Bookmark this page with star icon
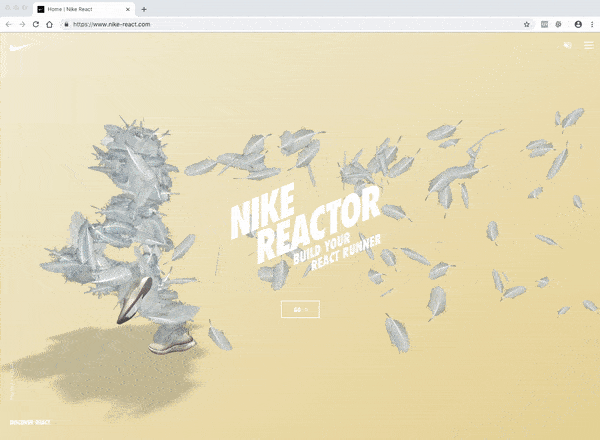This screenshot has width=600, height=440. tap(527, 24)
